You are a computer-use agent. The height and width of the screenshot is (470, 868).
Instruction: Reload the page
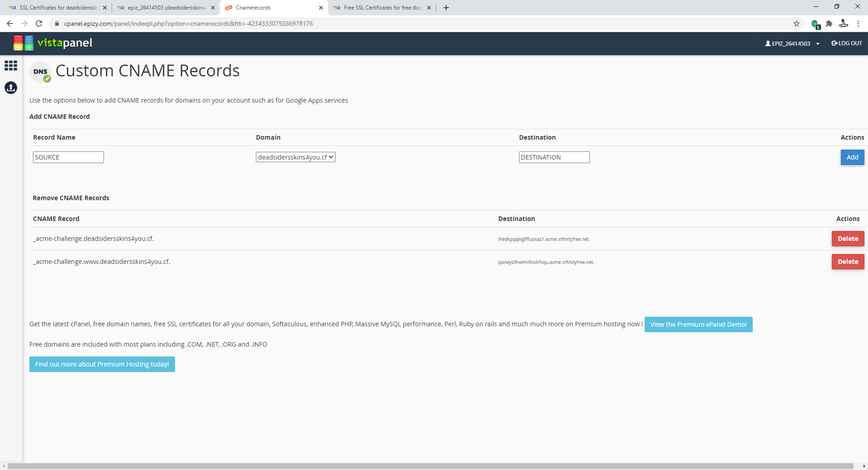[x=39, y=23]
